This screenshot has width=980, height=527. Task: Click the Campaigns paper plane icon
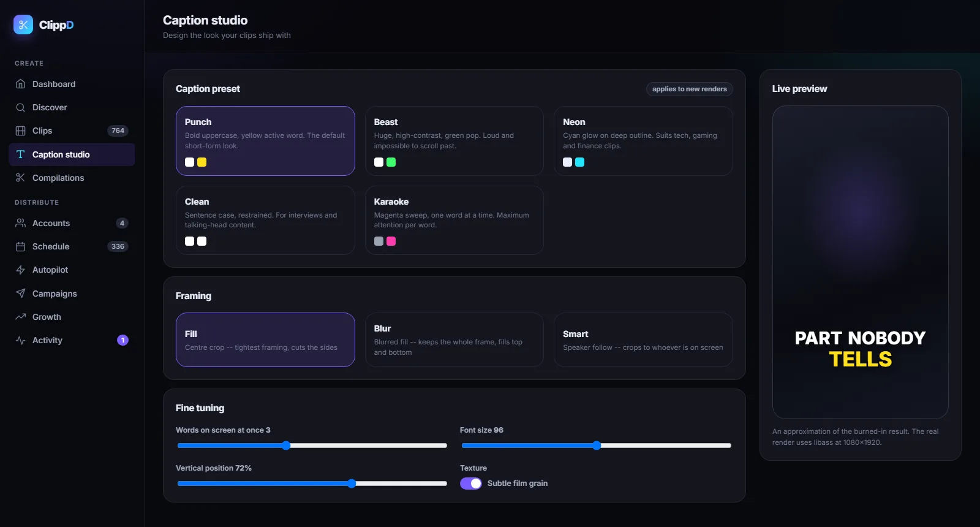pyautogui.click(x=20, y=294)
